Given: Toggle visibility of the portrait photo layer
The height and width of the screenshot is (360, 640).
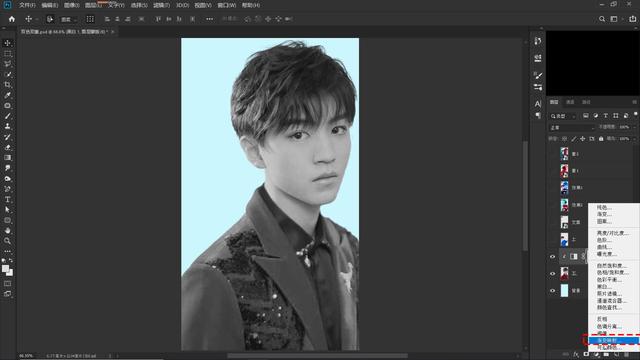Looking at the screenshot, I should (x=552, y=273).
